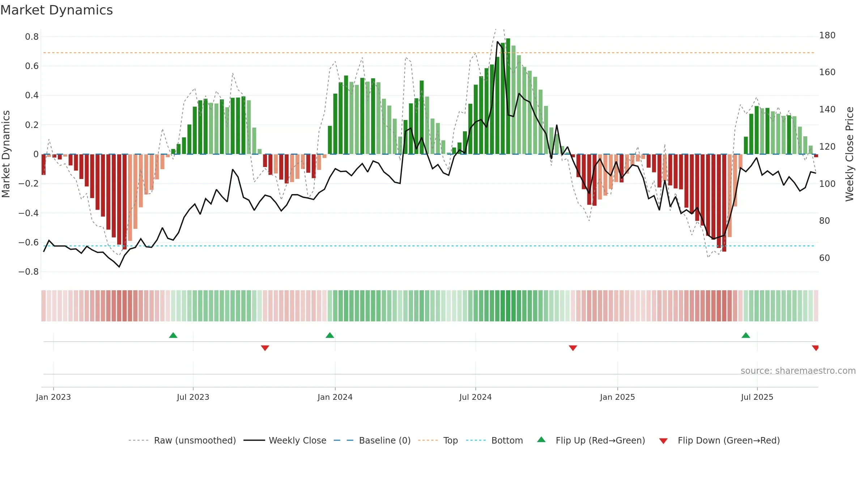Click the 180 price axis tick

pos(827,35)
